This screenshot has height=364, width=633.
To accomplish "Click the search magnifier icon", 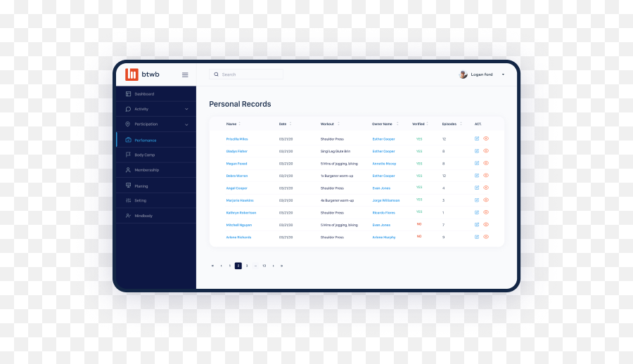I will click(x=217, y=74).
